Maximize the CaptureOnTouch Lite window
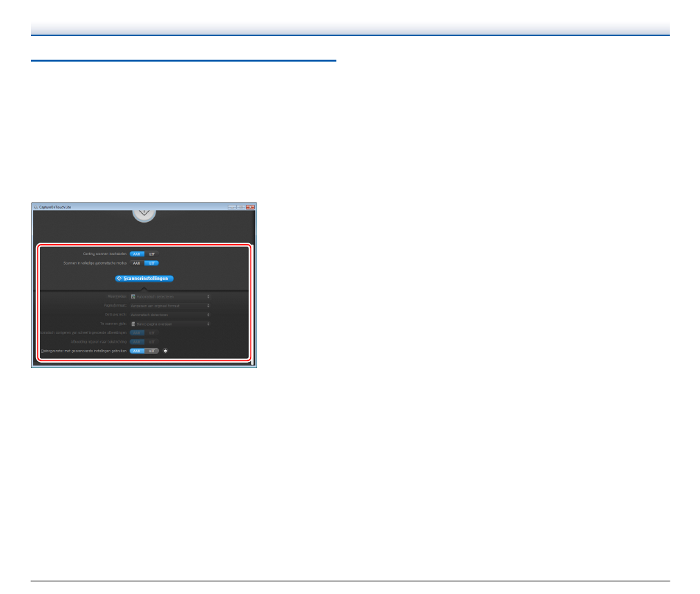This screenshot has height=594, width=700. click(x=241, y=207)
